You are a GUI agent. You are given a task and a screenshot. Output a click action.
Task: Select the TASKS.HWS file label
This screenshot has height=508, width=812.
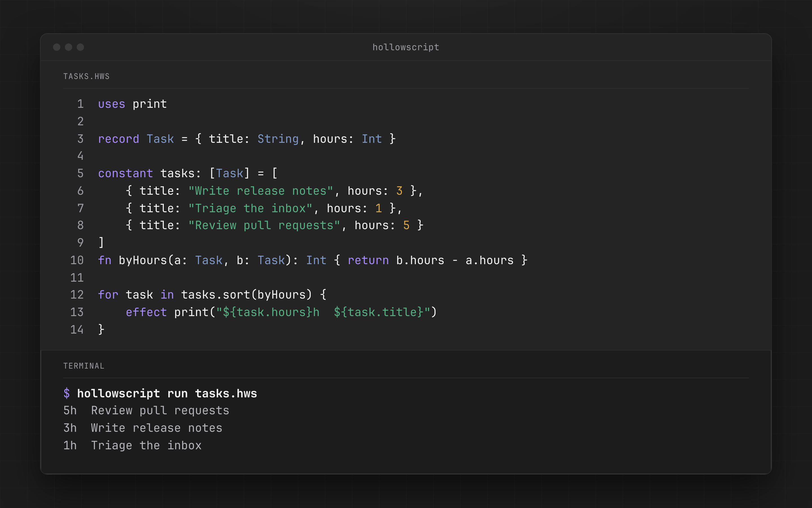point(87,76)
